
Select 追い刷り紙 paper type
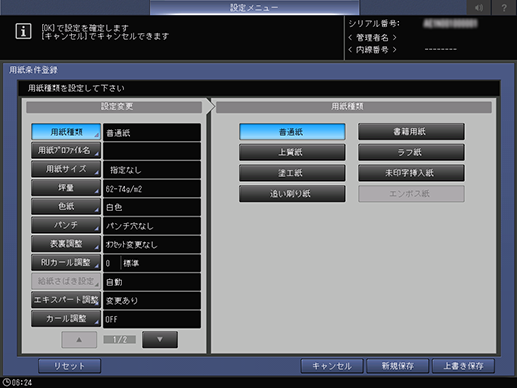click(292, 194)
